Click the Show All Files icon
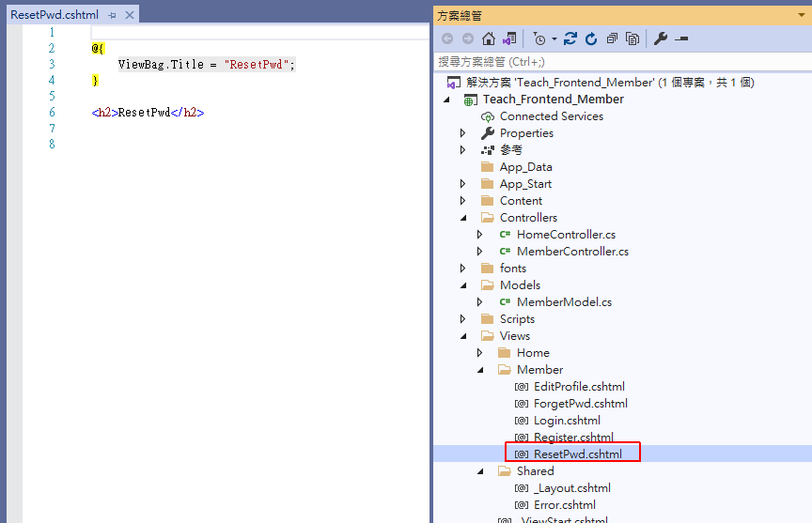Image resolution: width=812 pixels, height=523 pixels. 632,38
